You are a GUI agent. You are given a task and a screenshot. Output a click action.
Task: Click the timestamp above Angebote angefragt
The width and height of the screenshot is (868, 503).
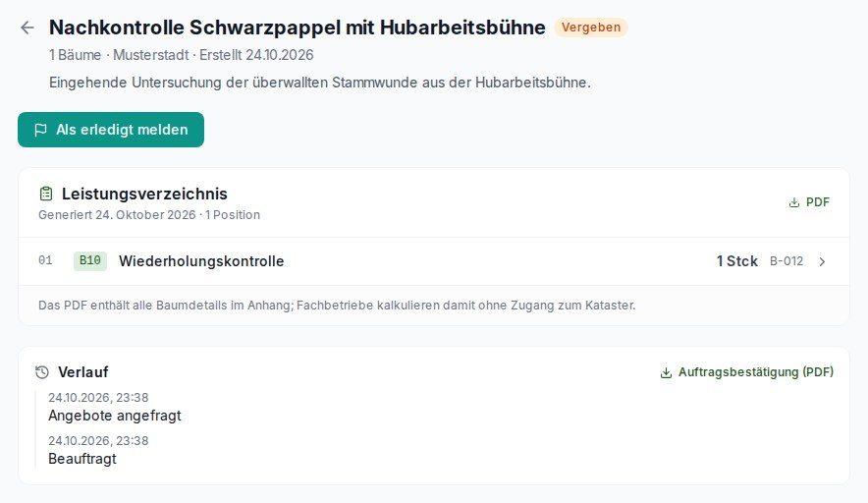coord(98,398)
